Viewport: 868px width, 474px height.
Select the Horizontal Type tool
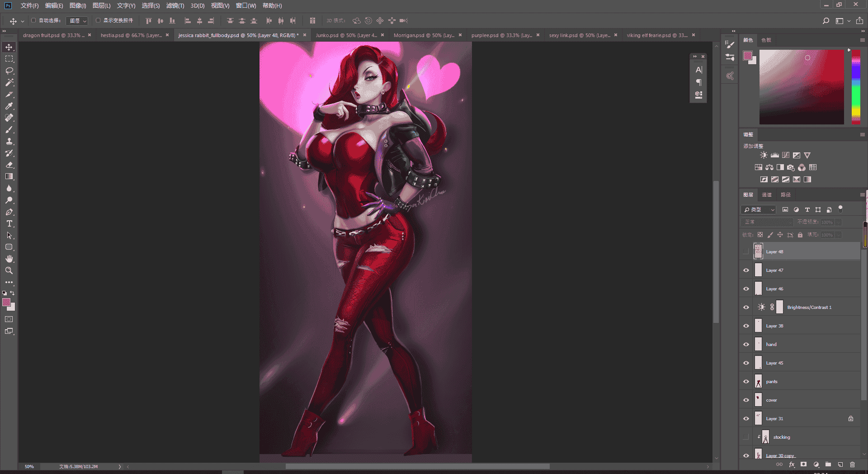pos(9,224)
